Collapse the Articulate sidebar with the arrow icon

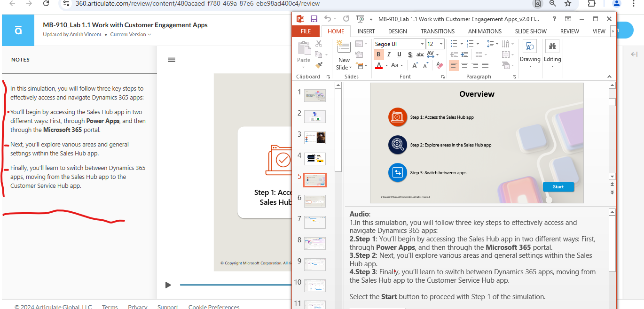[634, 54]
